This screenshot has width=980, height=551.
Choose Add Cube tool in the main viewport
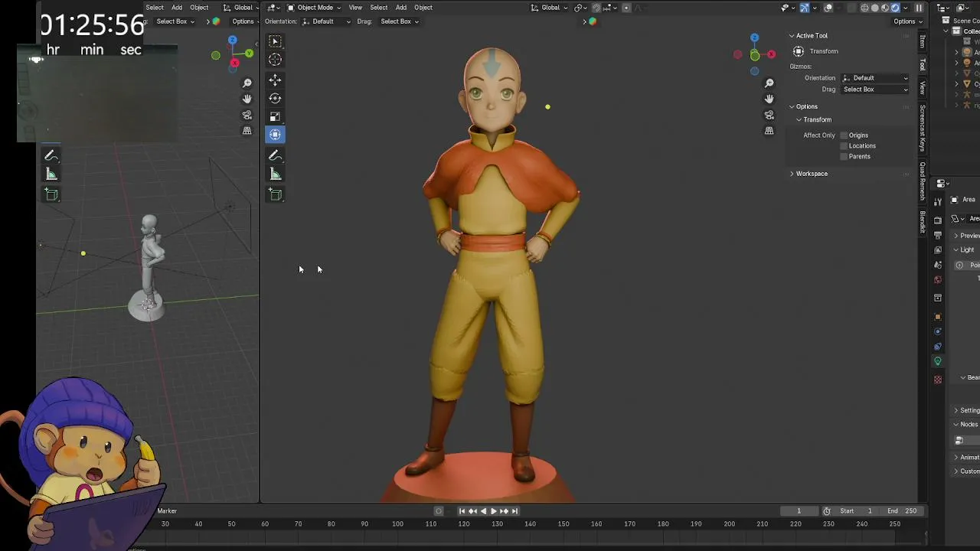tap(275, 194)
